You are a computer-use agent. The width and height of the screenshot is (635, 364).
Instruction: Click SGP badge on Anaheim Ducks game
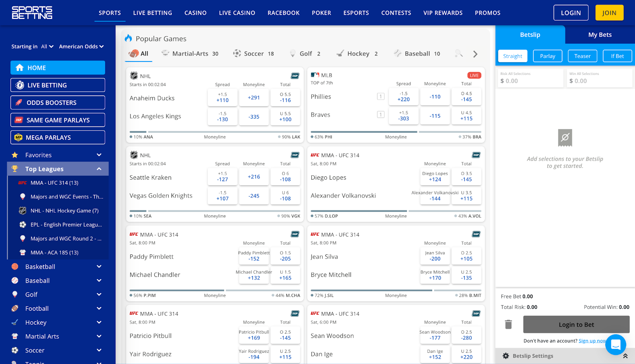tap(295, 76)
